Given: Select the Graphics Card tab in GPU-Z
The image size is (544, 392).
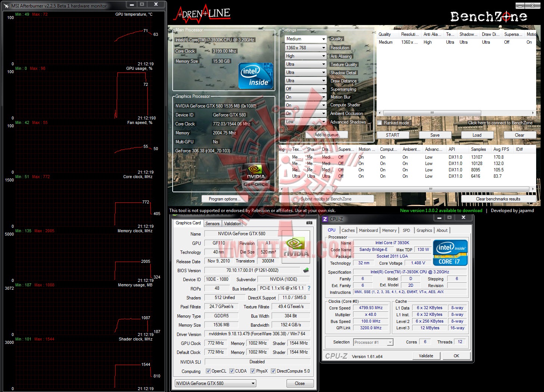Looking at the screenshot, I should pos(188,223).
